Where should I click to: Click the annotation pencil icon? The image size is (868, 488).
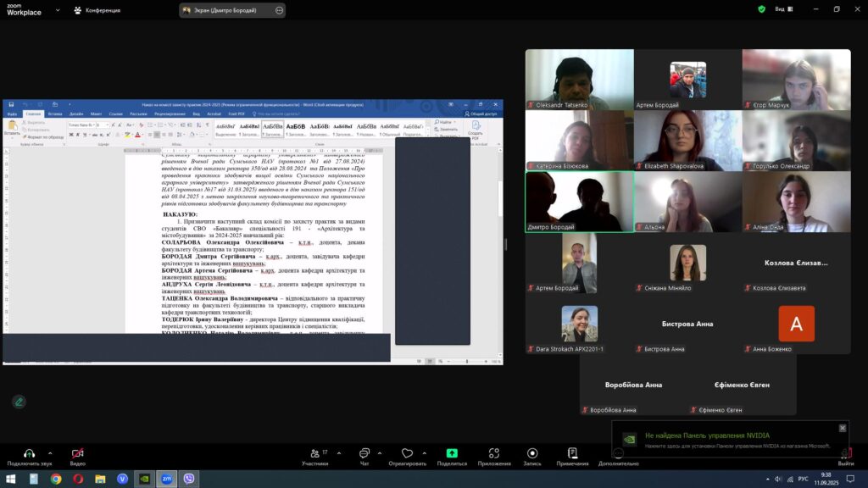19,402
